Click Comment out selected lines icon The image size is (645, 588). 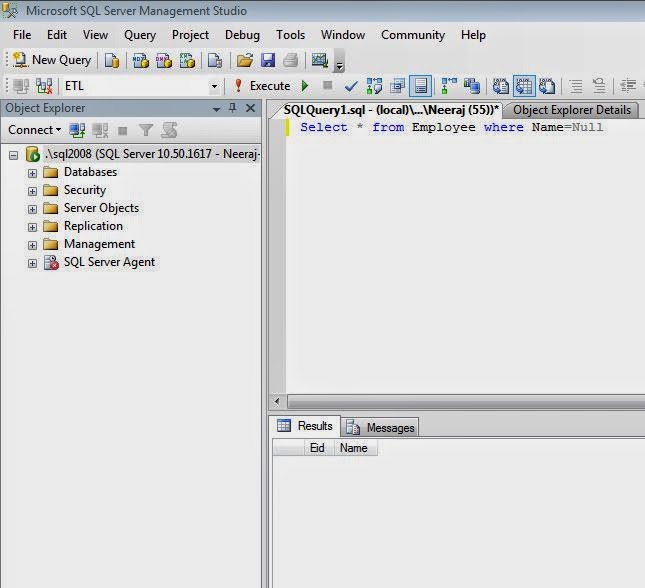(x=576, y=86)
